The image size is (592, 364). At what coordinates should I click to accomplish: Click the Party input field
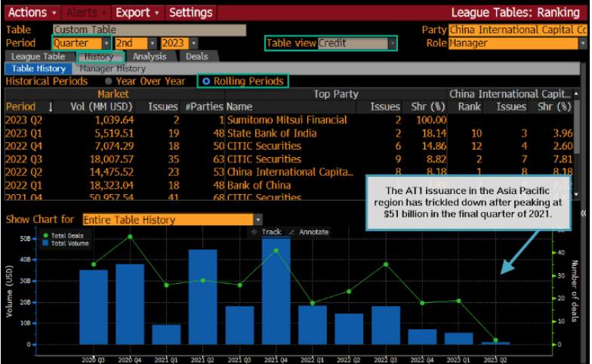tap(518, 30)
